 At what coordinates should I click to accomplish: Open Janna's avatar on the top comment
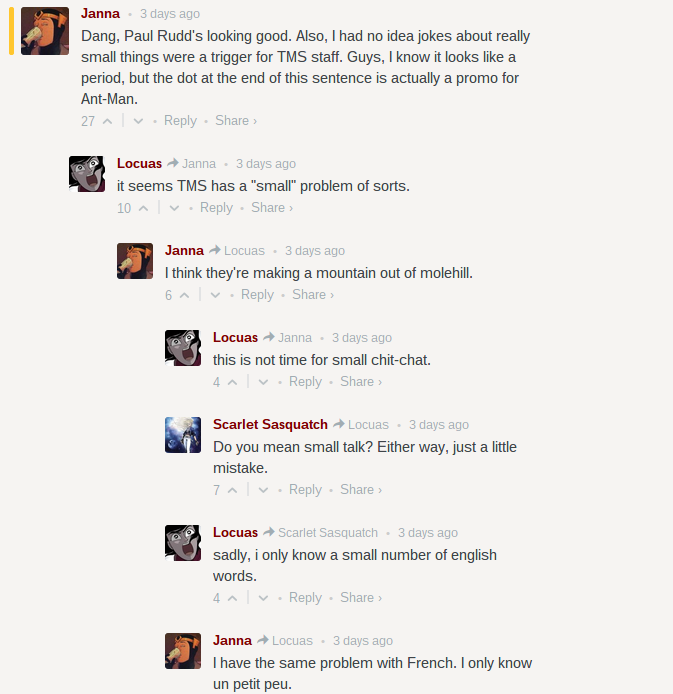click(x=45, y=31)
